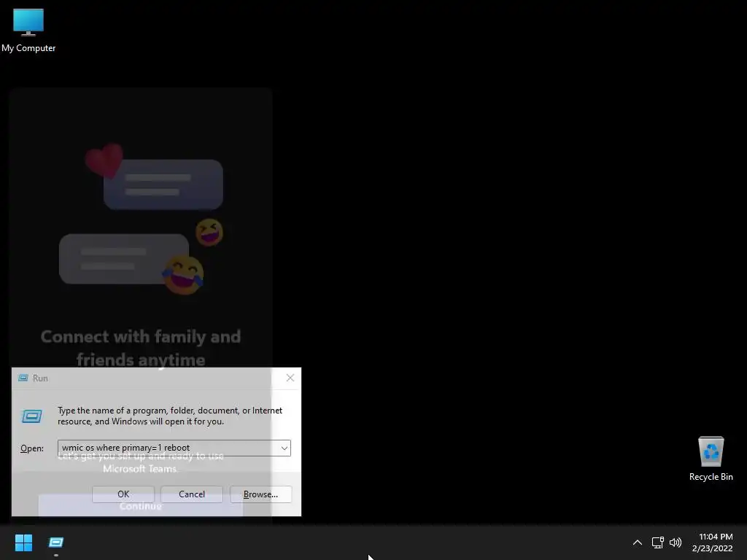Click the Run icon in the dialog title bar
This screenshot has height=560, width=747.
[x=23, y=378]
